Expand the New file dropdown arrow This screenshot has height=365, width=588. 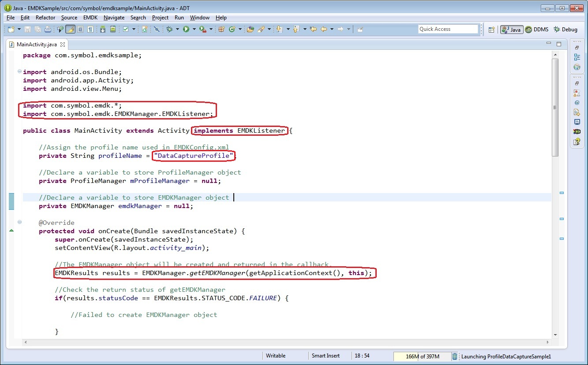coord(18,29)
